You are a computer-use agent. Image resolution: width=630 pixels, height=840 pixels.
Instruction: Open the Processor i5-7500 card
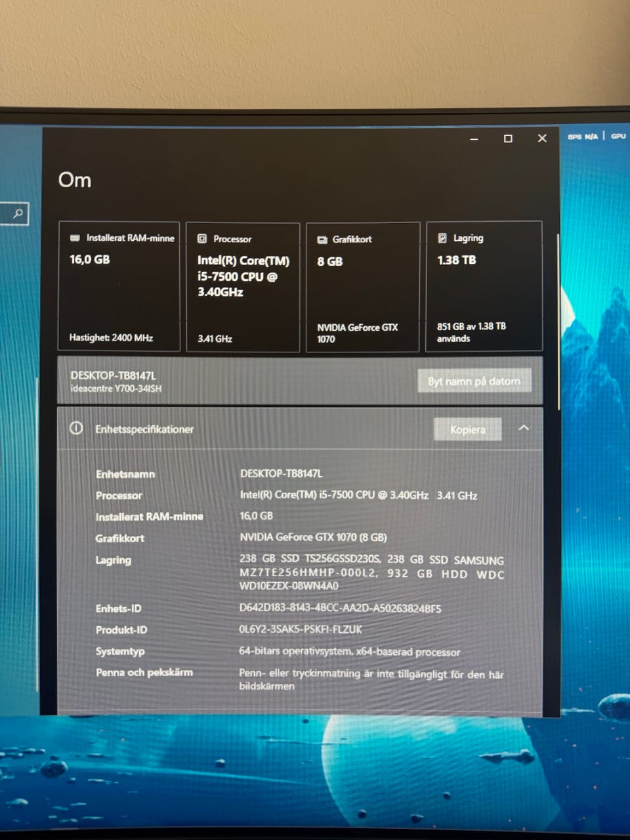click(243, 287)
